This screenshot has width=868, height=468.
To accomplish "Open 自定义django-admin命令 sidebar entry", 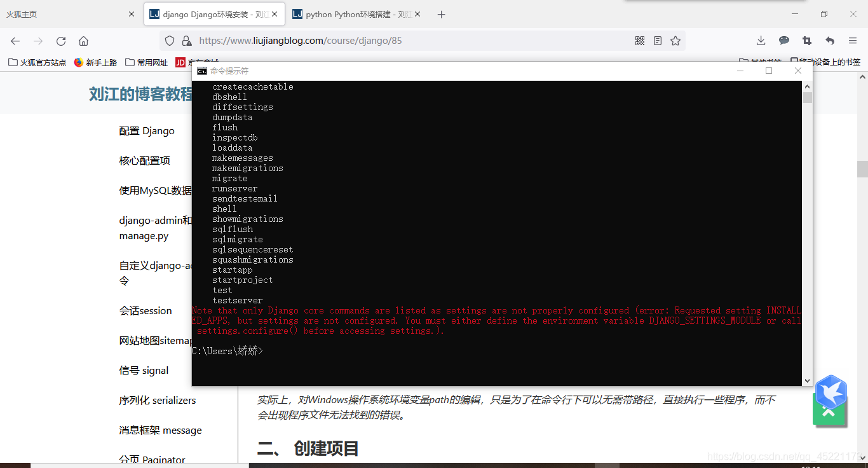I will click(x=156, y=273).
